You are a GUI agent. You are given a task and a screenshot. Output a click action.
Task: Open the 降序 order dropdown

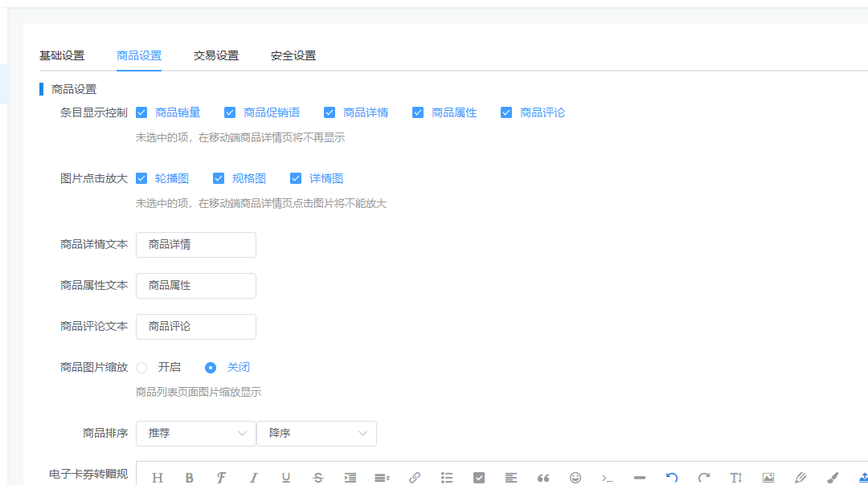(317, 434)
